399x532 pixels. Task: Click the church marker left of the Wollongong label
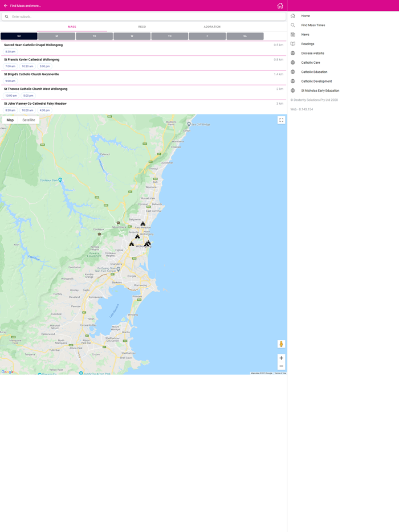(x=132, y=244)
